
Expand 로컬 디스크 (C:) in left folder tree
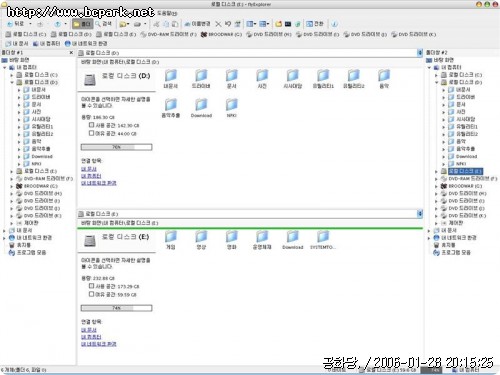(12, 75)
